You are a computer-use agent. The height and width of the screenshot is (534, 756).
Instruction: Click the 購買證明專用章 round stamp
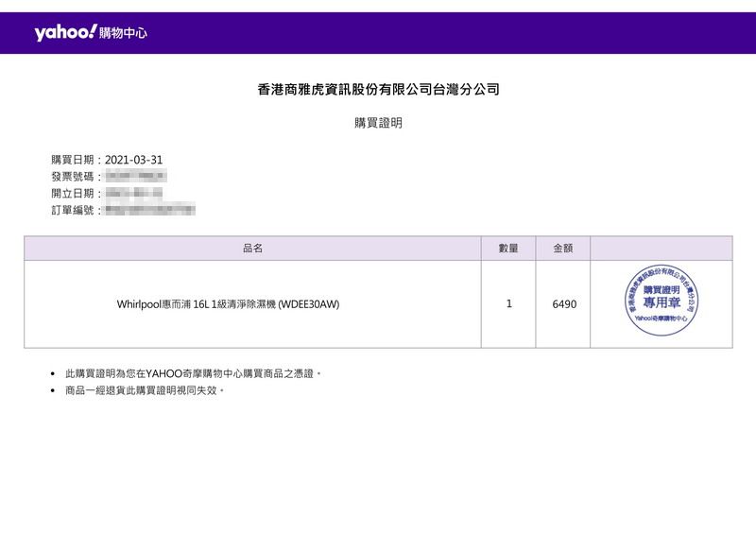pyautogui.click(x=661, y=301)
